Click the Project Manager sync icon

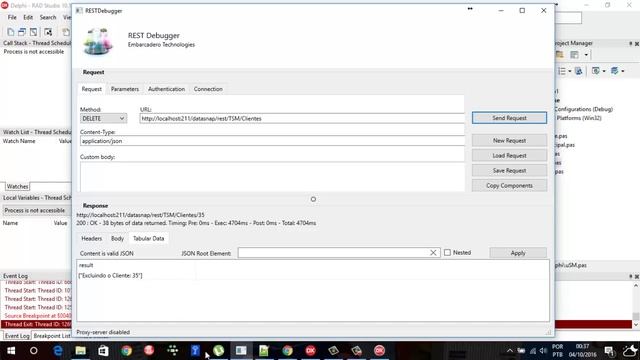pyautogui.click(x=578, y=71)
